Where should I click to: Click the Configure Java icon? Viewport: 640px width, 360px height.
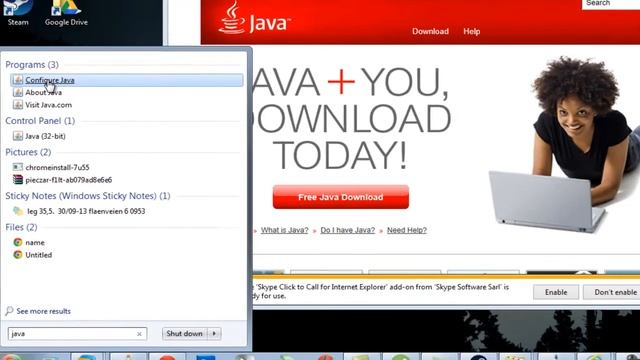tap(18, 80)
